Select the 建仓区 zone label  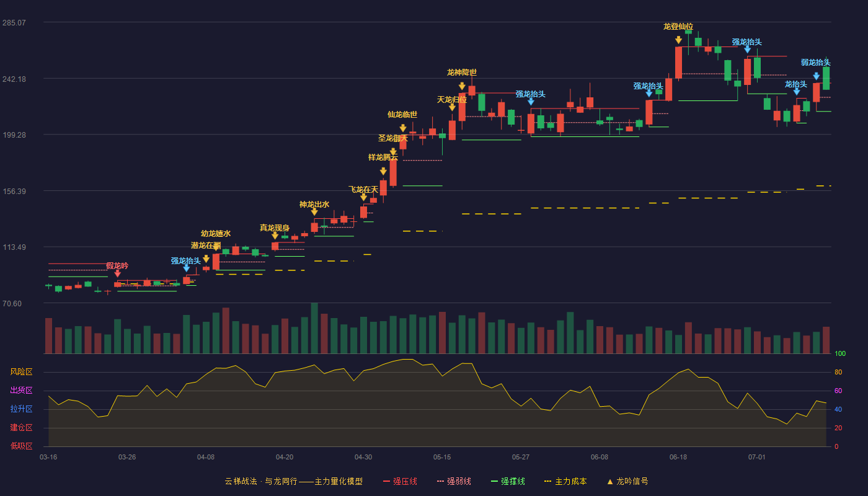coord(21,428)
